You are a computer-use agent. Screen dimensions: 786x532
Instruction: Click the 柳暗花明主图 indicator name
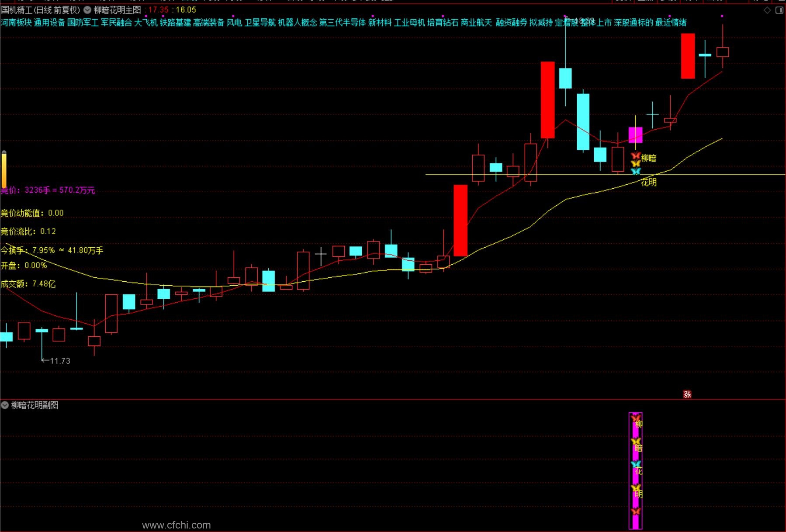click(118, 10)
